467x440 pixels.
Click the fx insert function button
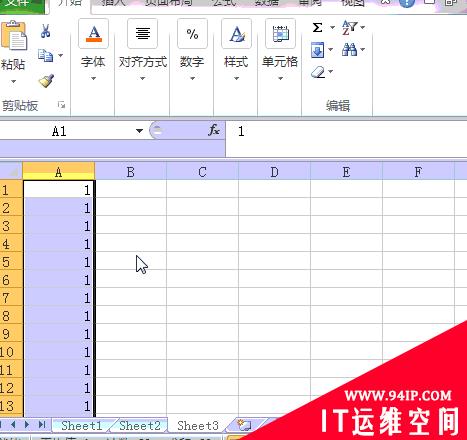click(214, 130)
